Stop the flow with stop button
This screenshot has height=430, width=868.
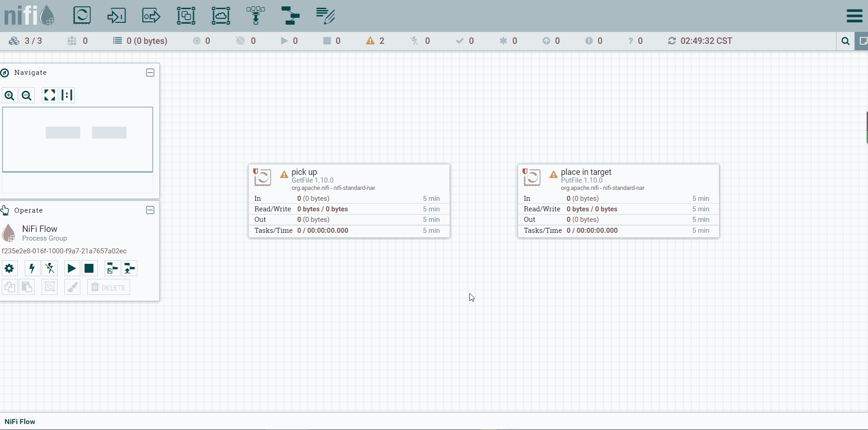click(89, 268)
